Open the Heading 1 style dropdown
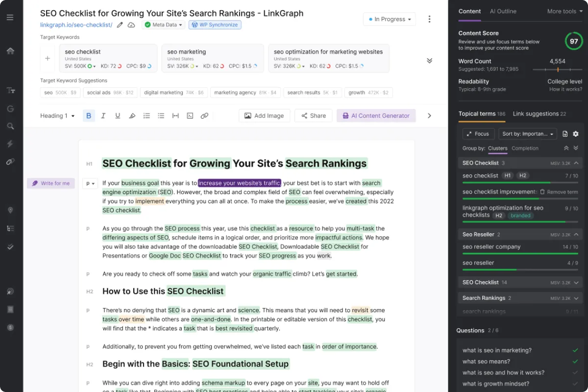The width and height of the screenshot is (588, 392). pyautogui.click(x=57, y=116)
